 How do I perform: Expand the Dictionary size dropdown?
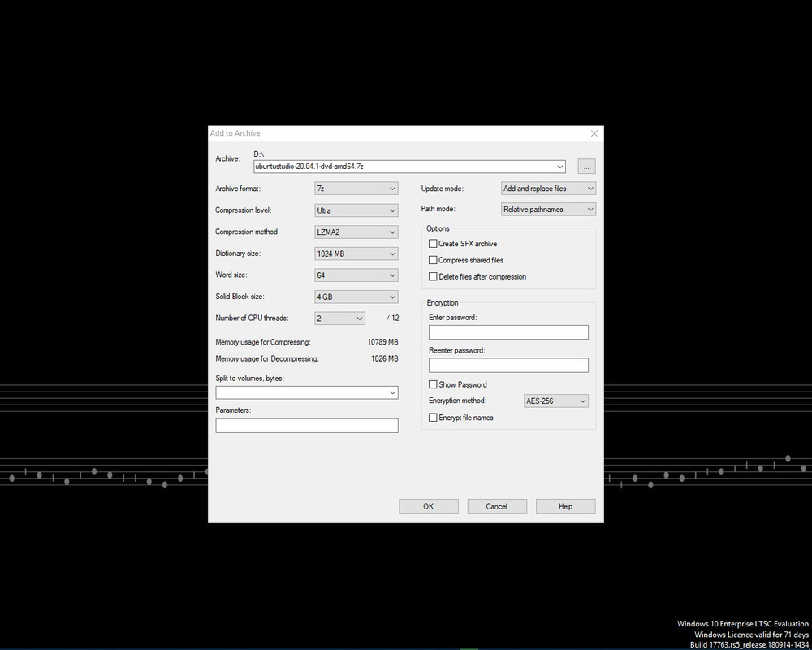(356, 253)
